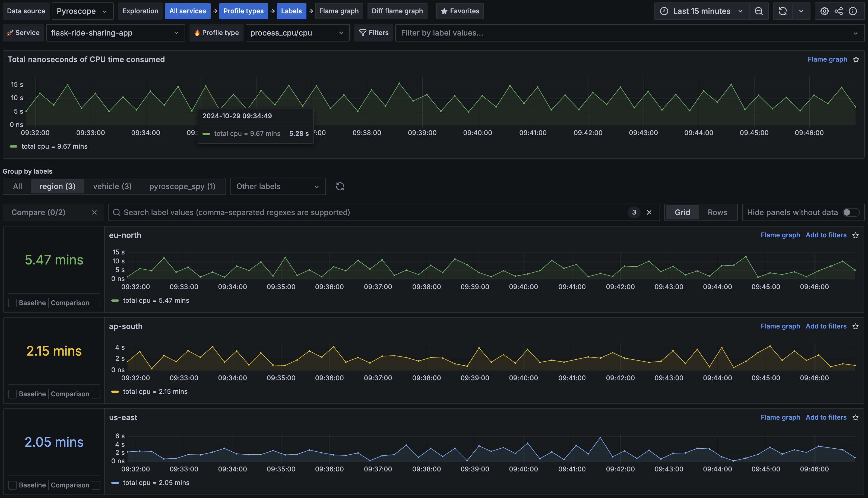Check the ap-south Comparison checkbox
Image resolution: width=868 pixels, height=498 pixels.
coord(96,394)
